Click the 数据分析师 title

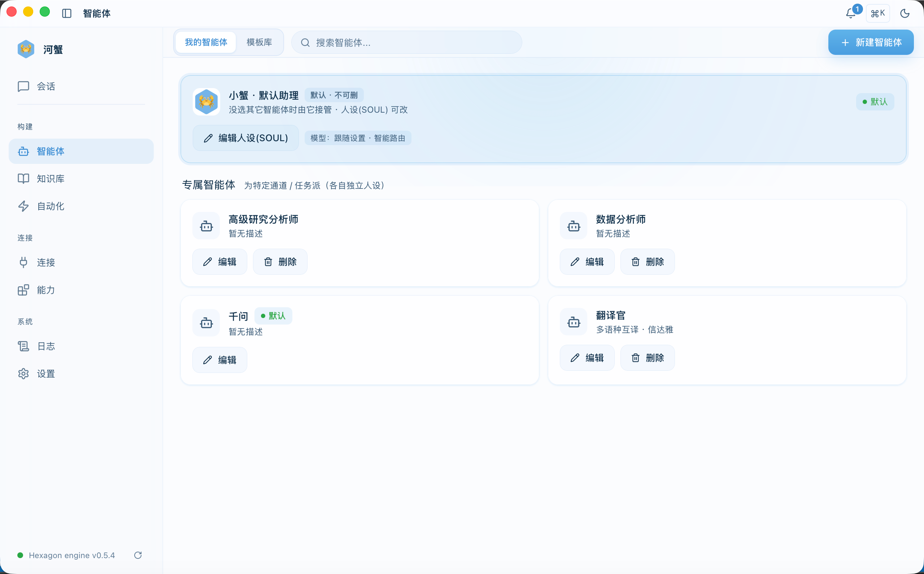click(x=621, y=219)
